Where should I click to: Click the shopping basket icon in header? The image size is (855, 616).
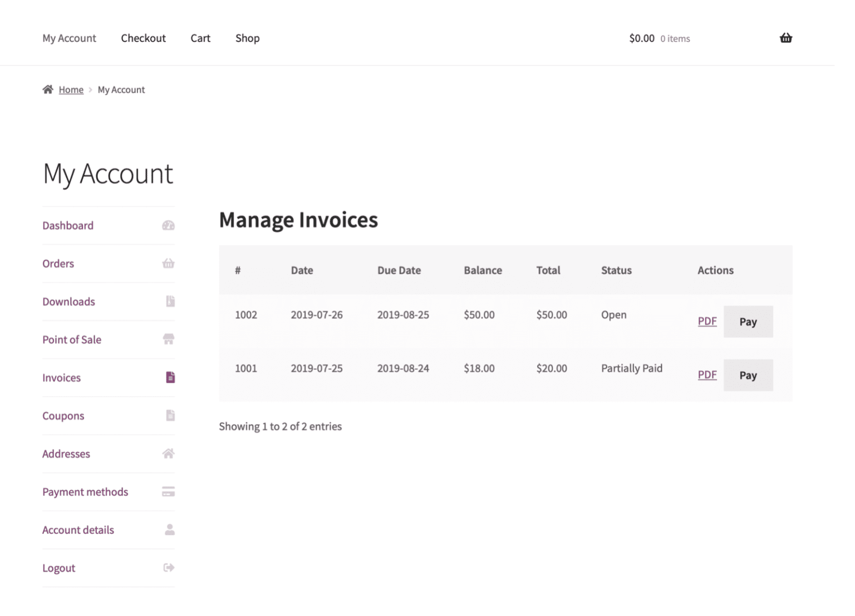click(785, 38)
